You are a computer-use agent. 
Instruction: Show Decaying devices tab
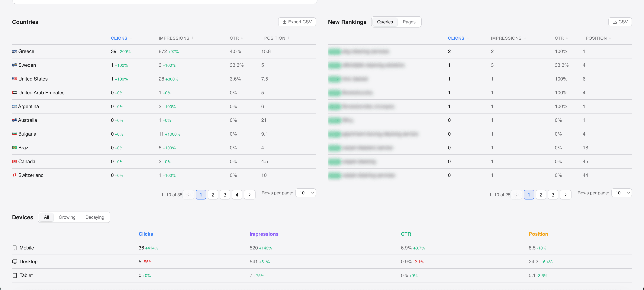[x=95, y=217]
